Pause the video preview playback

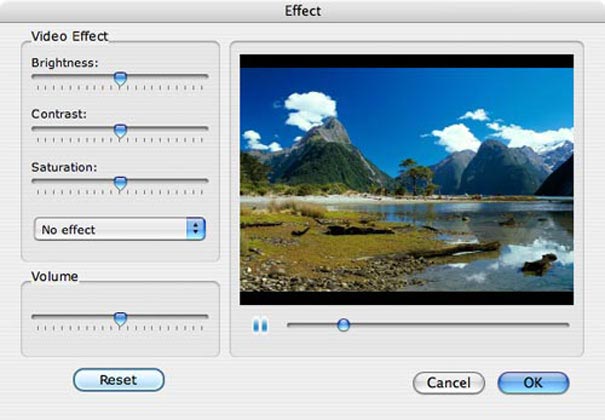(260, 325)
